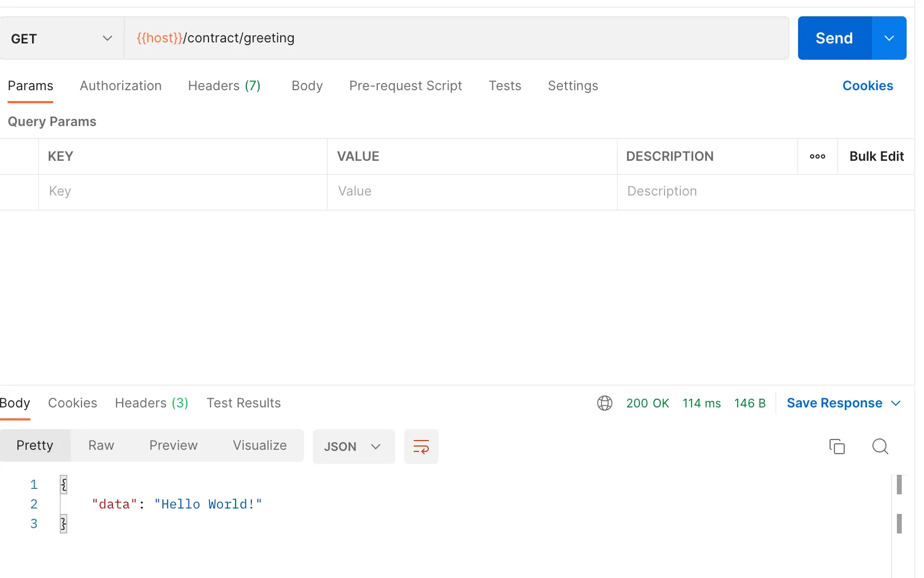Click the "data" key in response JSON
This screenshot has height=578, width=924.
[115, 504]
